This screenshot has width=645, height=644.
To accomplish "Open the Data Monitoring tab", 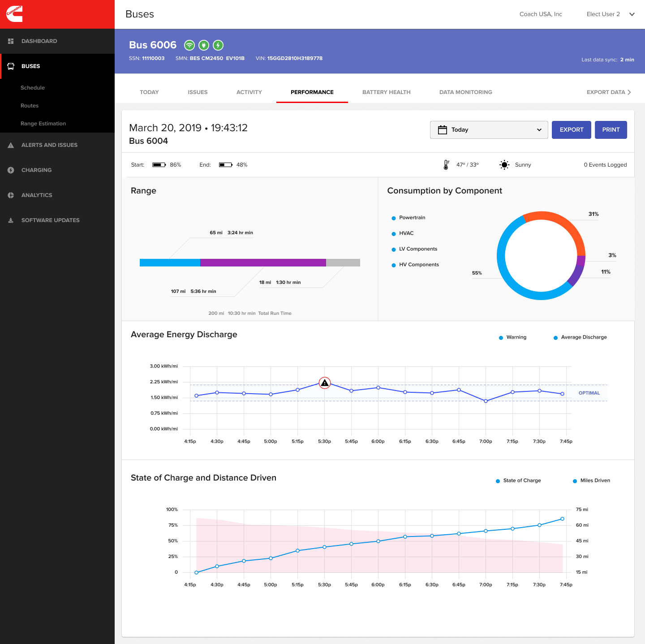I will (x=466, y=92).
